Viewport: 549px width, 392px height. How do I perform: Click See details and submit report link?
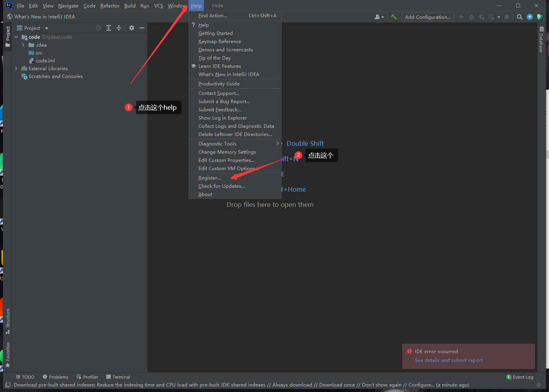449,360
